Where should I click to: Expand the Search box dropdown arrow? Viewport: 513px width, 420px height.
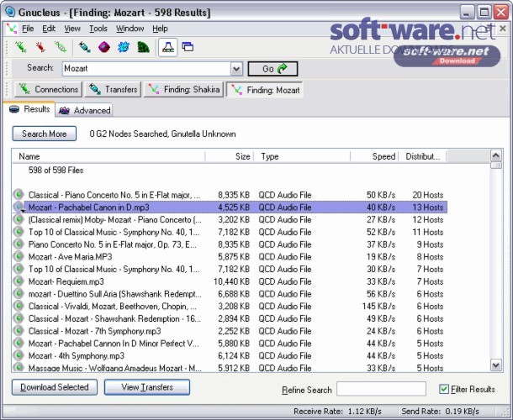coord(236,69)
